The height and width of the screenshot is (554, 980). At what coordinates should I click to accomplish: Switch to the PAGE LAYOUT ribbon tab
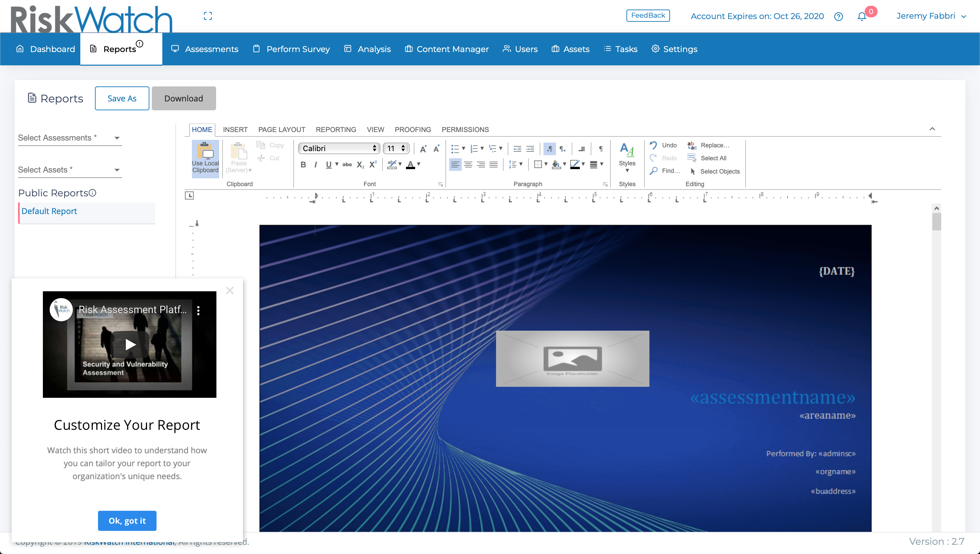(x=281, y=129)
